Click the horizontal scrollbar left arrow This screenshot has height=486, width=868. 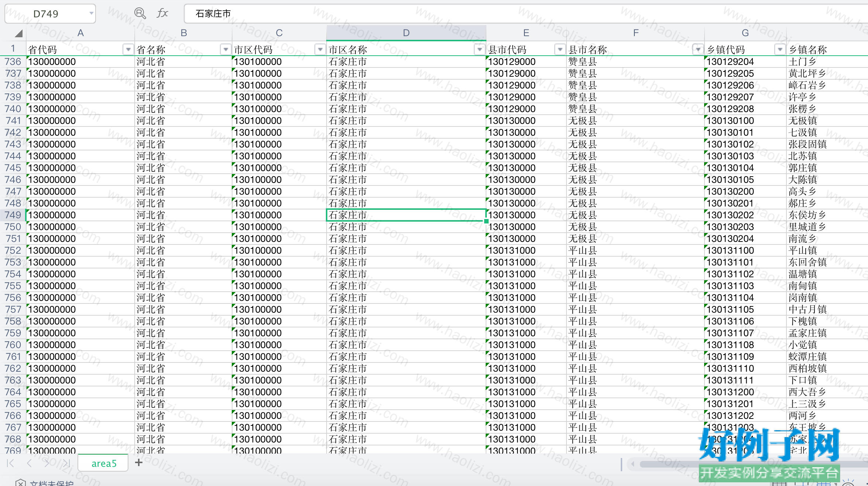pyautogui.click(x=633, y=464)
